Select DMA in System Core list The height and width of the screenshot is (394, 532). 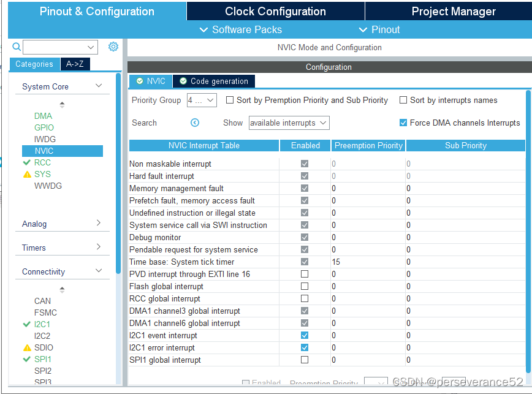[x=43, y=116]
